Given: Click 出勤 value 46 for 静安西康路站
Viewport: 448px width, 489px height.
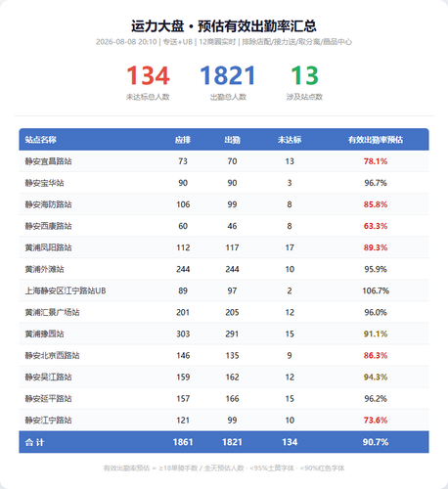Looking at the screenshot, I should coord(232,226).
